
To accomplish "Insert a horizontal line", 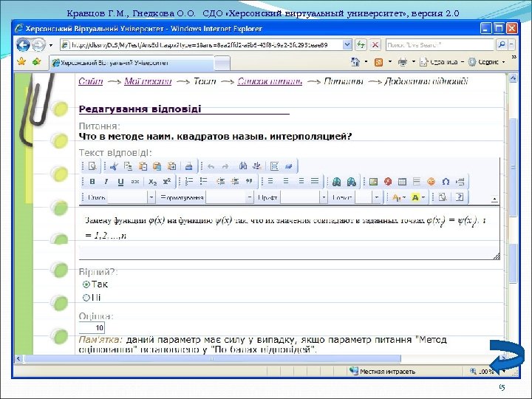I will pos(417,182).
